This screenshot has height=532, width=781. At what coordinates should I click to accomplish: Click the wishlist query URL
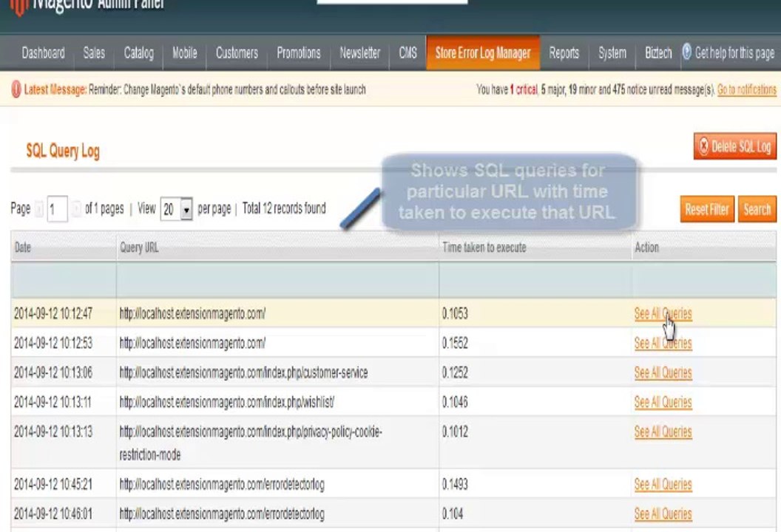pyautogui.click(x=226, y=402)
